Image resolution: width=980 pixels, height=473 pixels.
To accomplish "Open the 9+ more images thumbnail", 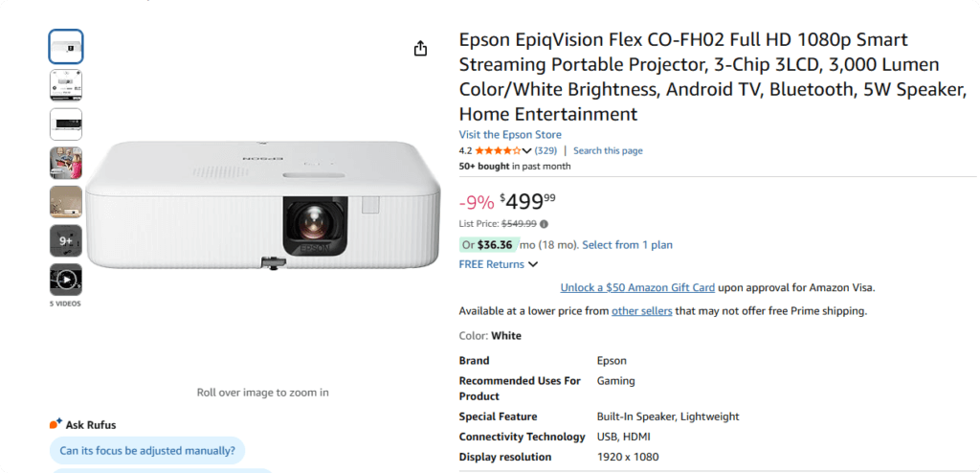I will [66, 240].
